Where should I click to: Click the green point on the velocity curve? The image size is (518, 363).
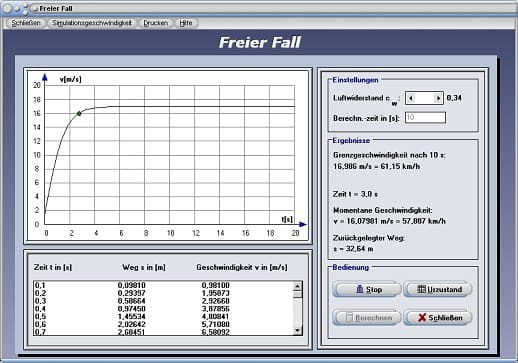pyautogui.click(x=79, y=114)
